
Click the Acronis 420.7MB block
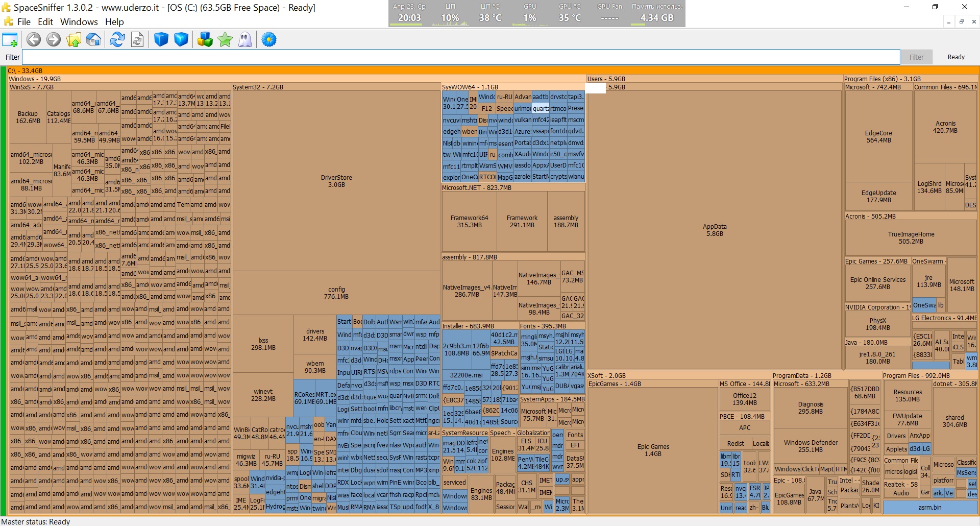945,127
